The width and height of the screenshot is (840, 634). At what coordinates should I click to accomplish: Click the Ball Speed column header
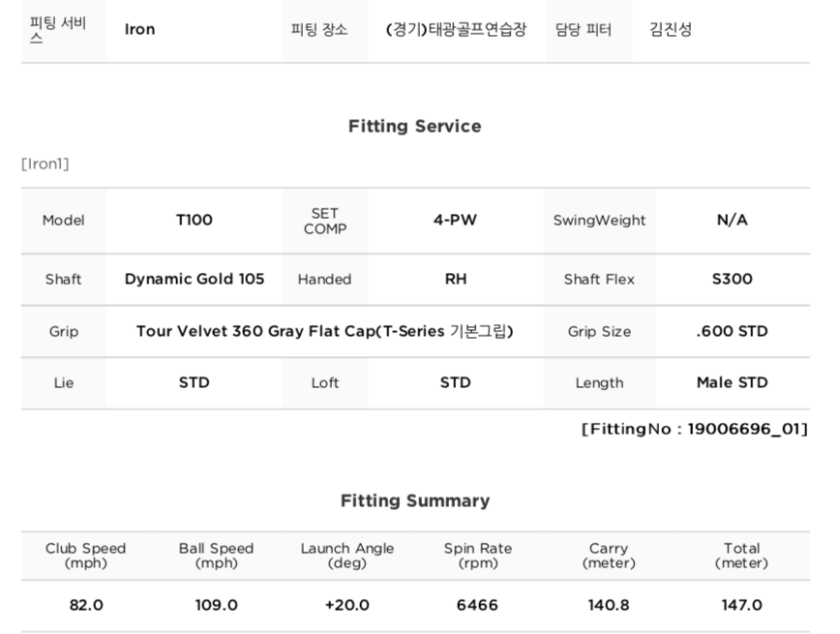tap(216, 556)
